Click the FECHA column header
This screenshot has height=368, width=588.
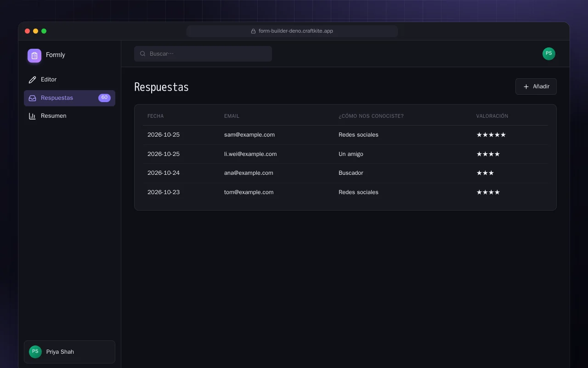point(156,116)
